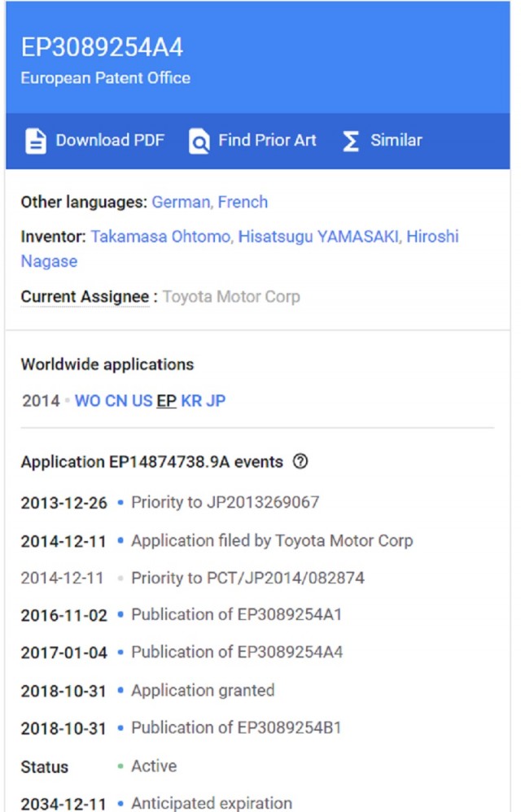This screenshot has height=812, width=521.
Task: Click Publication of EP3089254A4 event
Action: point(237,652)
